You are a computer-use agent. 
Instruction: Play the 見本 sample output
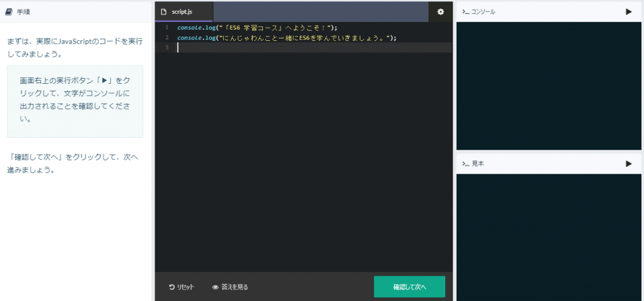pyautogui.click(x=628, y=164)
